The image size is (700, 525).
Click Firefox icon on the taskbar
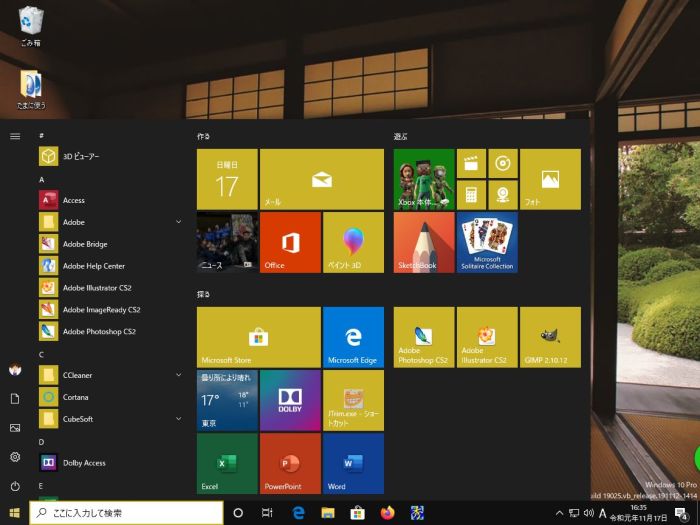[x=387, y=513]
